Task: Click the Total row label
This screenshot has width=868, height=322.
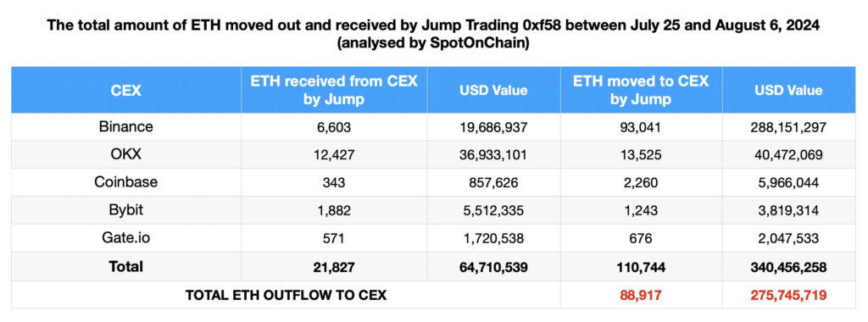Action: click(x=126, y=267)
